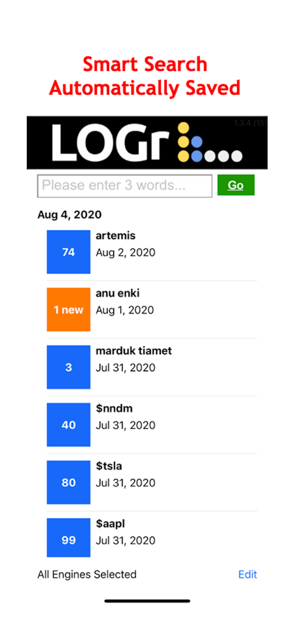Image resolution: width=298 pixels, height=644 pixels.
Task: Focus the 'Please enter 3 words' search field
Action: (124, 186)
